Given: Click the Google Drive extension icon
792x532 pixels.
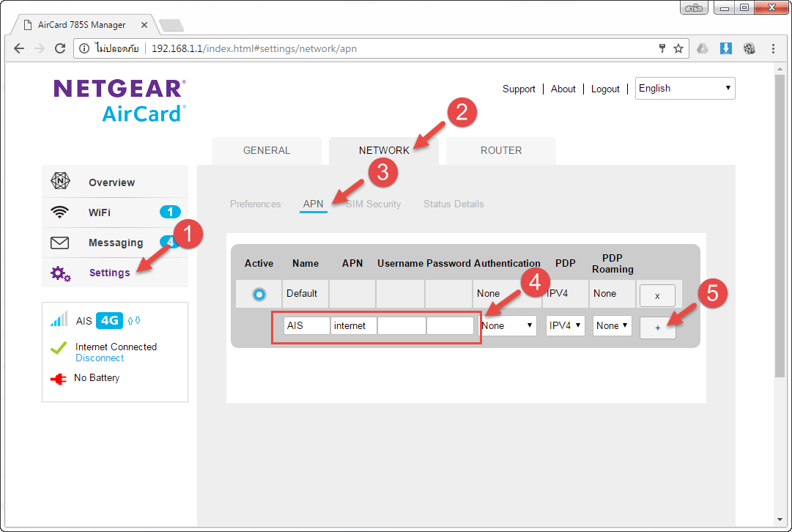Looking at the screenshot, I should pos(703,48).
